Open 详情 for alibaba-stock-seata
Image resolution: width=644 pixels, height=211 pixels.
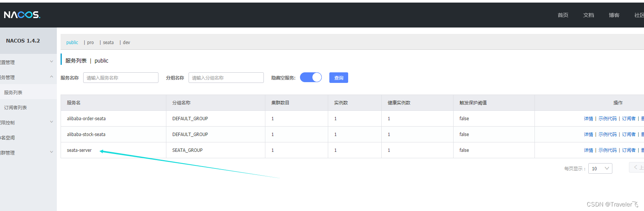point(588,134)
